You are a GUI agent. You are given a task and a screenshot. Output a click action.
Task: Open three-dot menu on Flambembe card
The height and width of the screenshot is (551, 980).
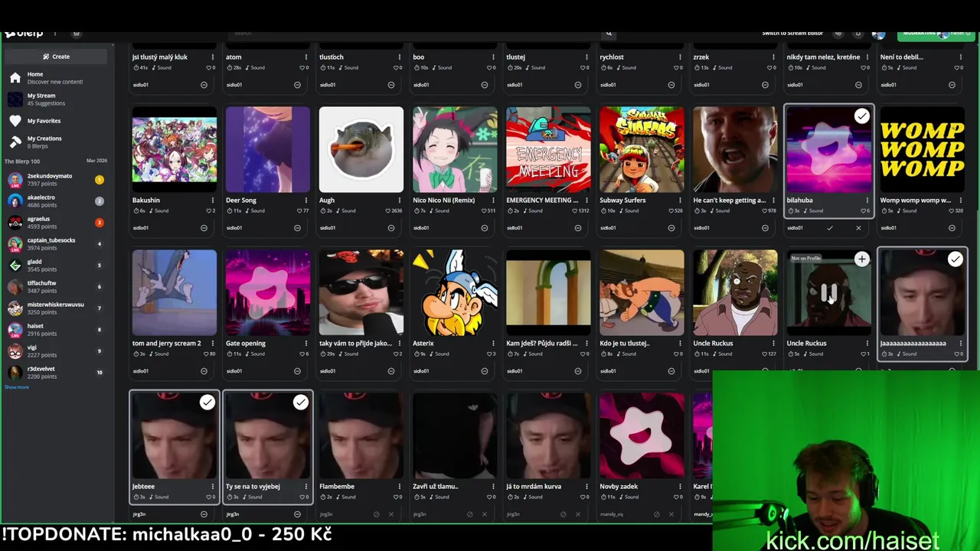point(400,487)
